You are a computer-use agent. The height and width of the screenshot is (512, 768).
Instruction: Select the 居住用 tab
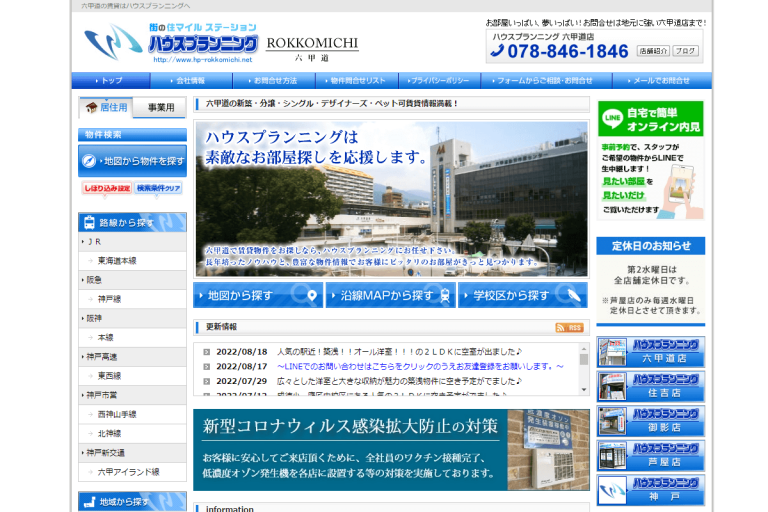coord(106,108)
